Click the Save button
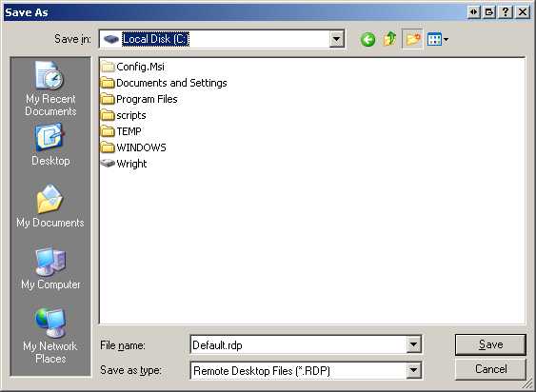Screen dimensions: 536x392 tap(490, 344)
